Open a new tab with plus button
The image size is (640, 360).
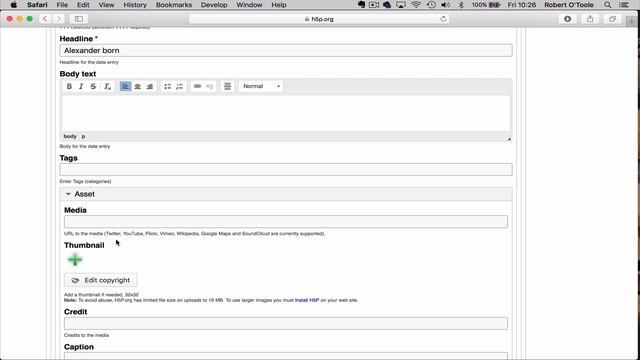click(631, 21)
